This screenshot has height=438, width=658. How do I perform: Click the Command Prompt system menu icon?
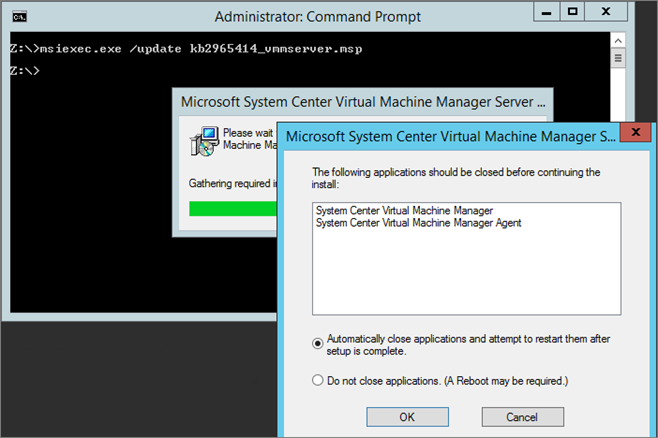20,17
